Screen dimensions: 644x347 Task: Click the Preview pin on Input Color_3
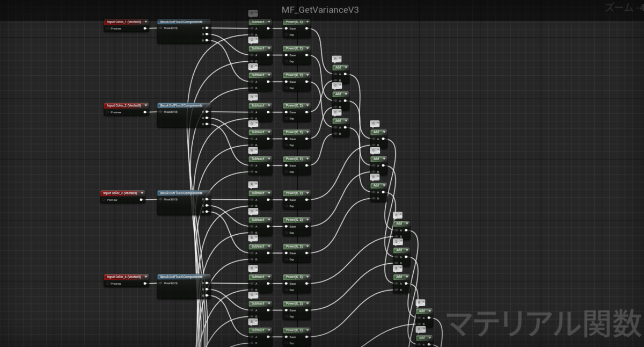click(x=104, y=200)
